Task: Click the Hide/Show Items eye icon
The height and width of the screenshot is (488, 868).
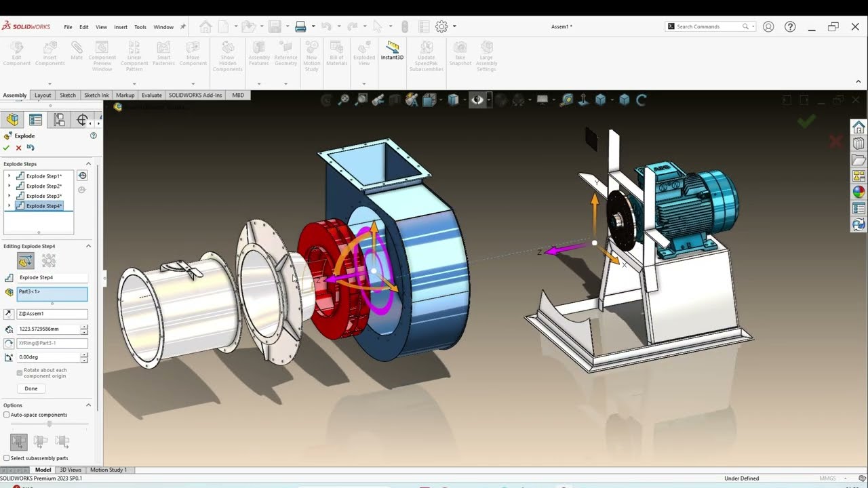Action: [477, 100]
